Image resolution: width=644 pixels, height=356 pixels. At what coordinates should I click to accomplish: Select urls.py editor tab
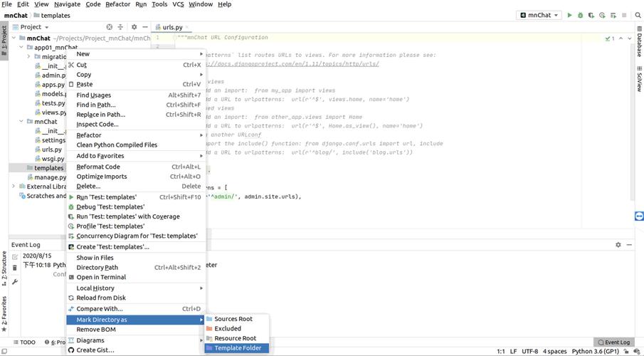172,27
